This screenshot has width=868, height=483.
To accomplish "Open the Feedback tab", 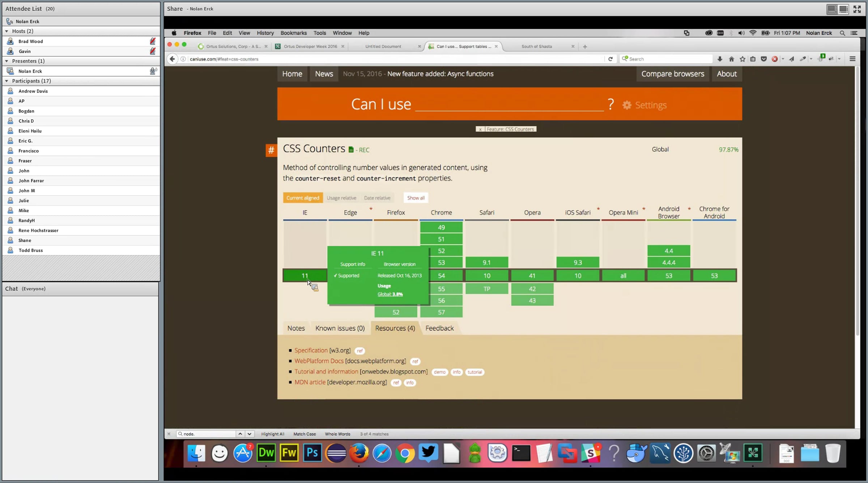I will pos(439,328).
